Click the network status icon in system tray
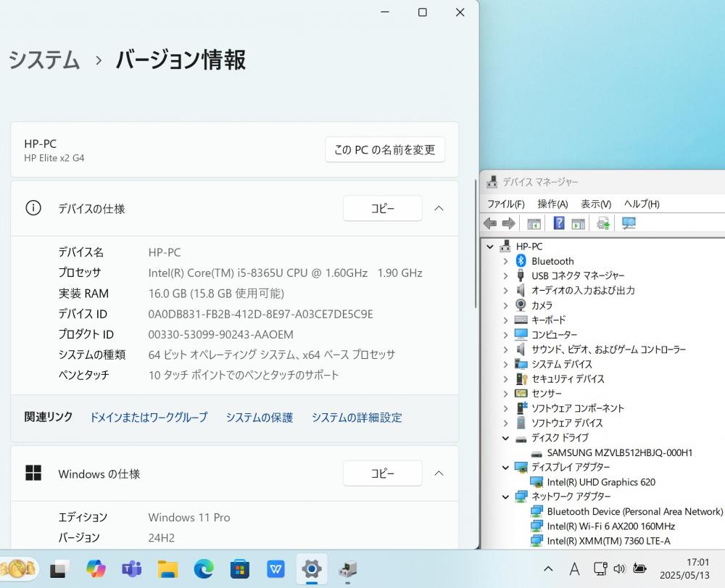This screenshot has width=725, height=588. tap(600, 568)
